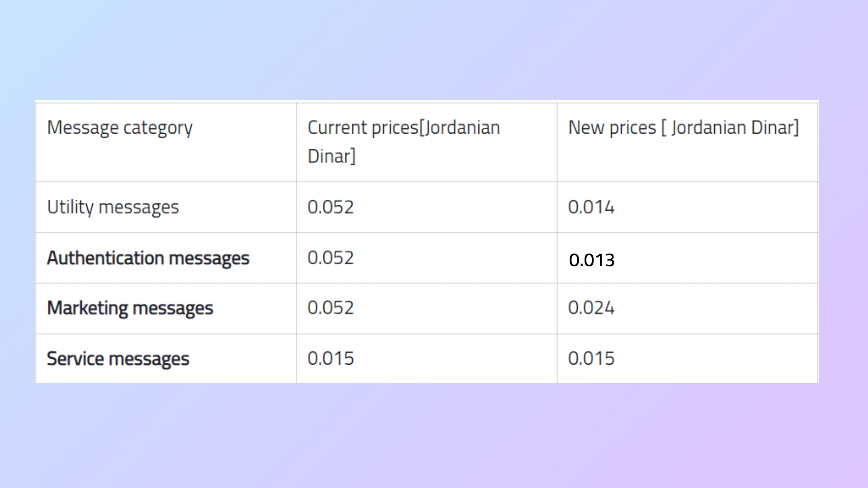Click the black 0.013 new price value
Screen dimensions: 868x488
click(591, 260)
